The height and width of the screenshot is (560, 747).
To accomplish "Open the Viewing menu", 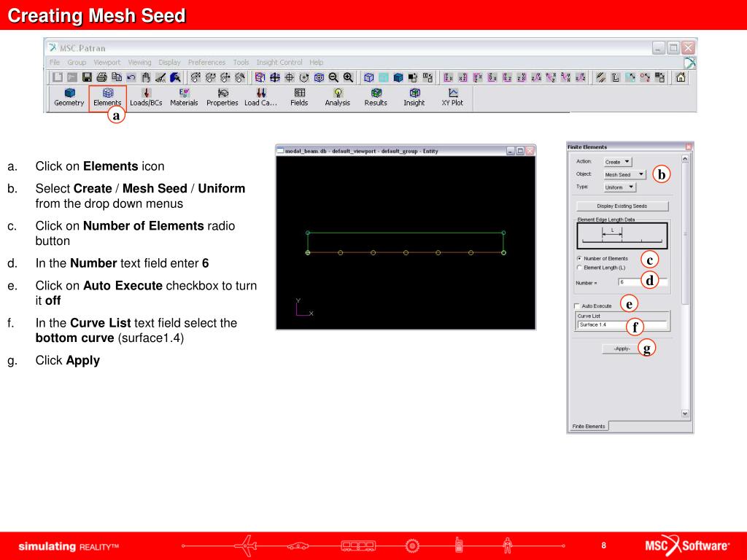I will pos(139,63).
